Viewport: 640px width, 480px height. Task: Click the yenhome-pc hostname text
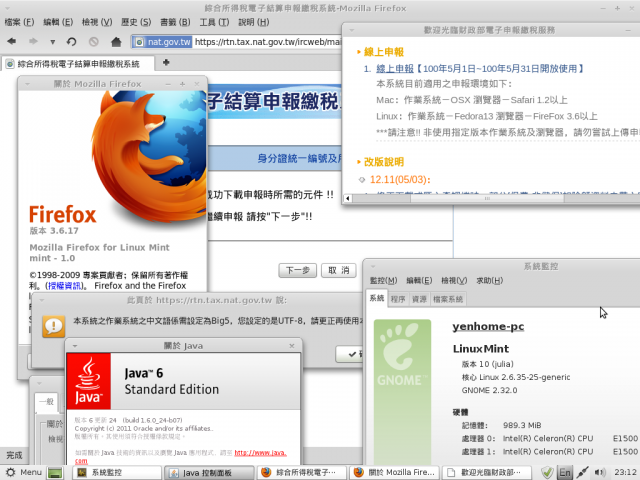click(488, 327)
